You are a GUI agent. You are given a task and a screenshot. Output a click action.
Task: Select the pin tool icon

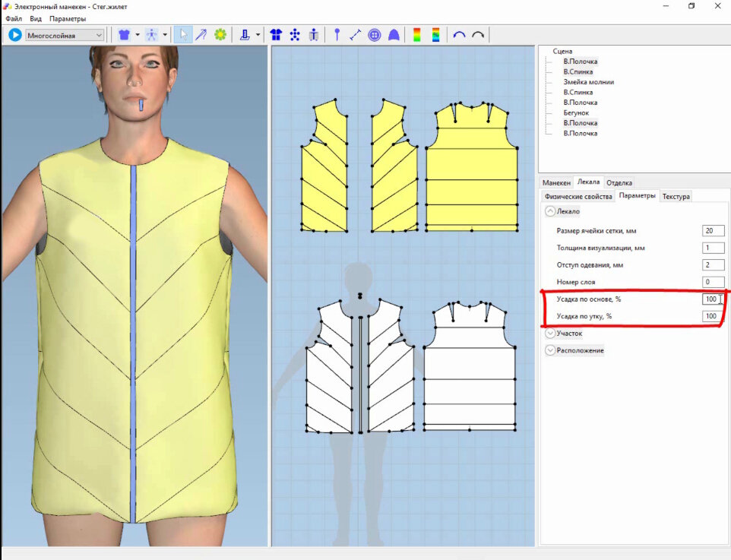(337, 35)
